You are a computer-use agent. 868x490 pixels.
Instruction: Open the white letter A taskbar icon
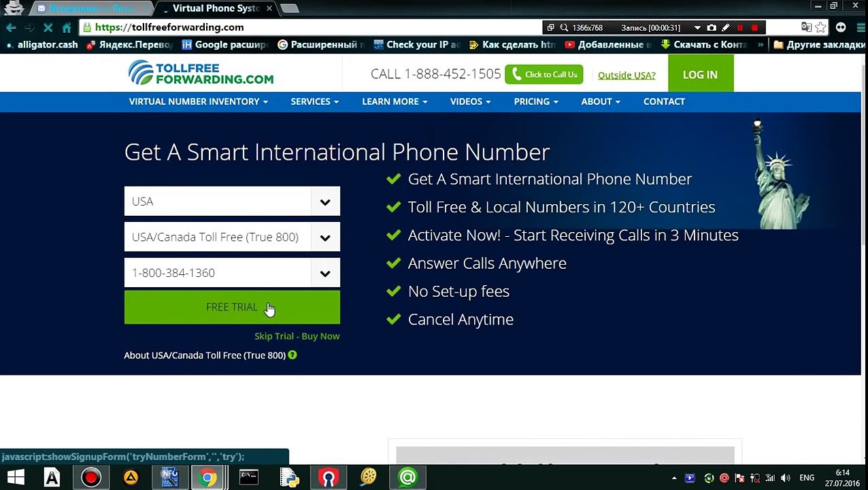pos(52,478)
